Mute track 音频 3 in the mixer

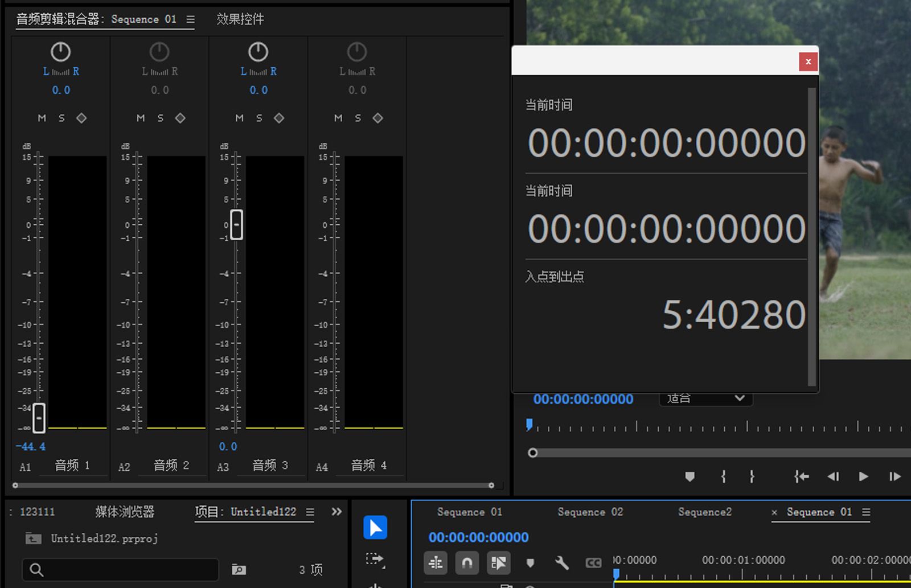click(240, 118)
